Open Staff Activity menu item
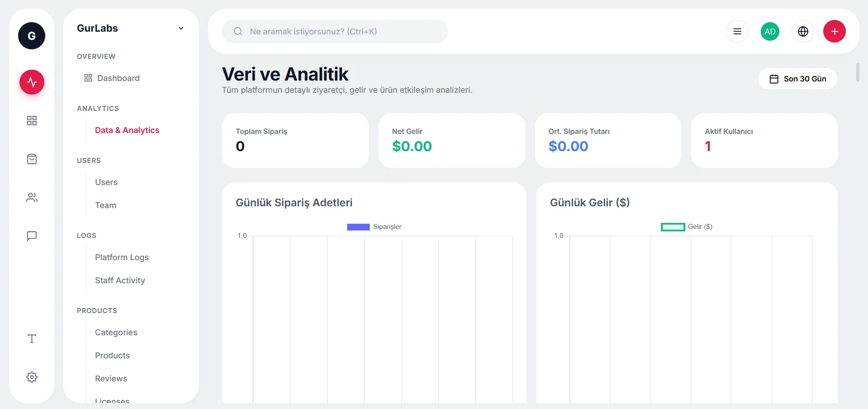 coord(120,280)
